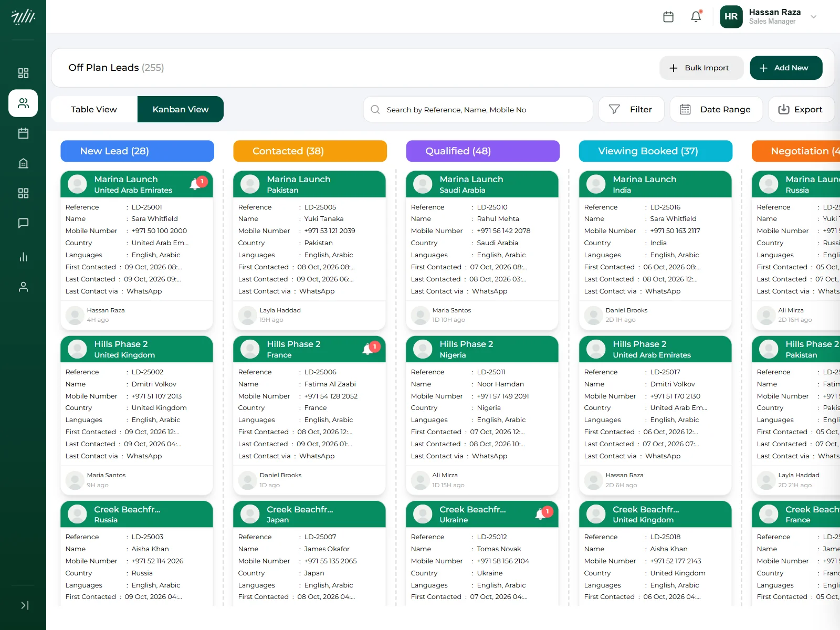Open sidebar calendar icon
Viewport: 840px width, 630px height.
click(x=23, y=133)
